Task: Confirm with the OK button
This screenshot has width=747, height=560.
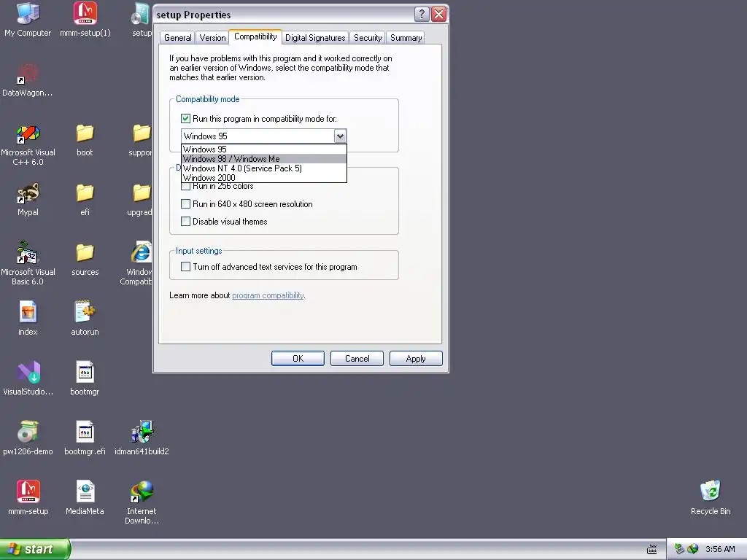Action: (298, 359)
